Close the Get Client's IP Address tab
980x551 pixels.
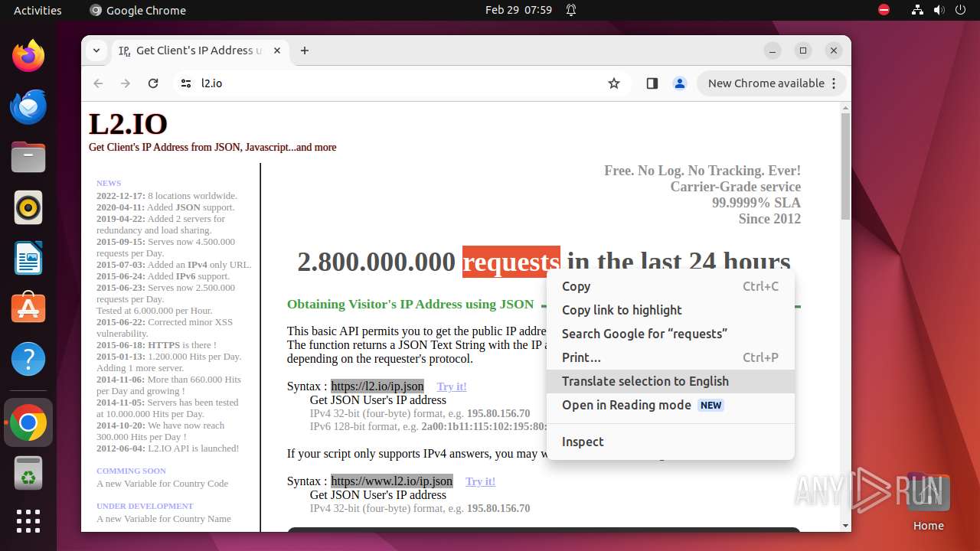(277, 51)
